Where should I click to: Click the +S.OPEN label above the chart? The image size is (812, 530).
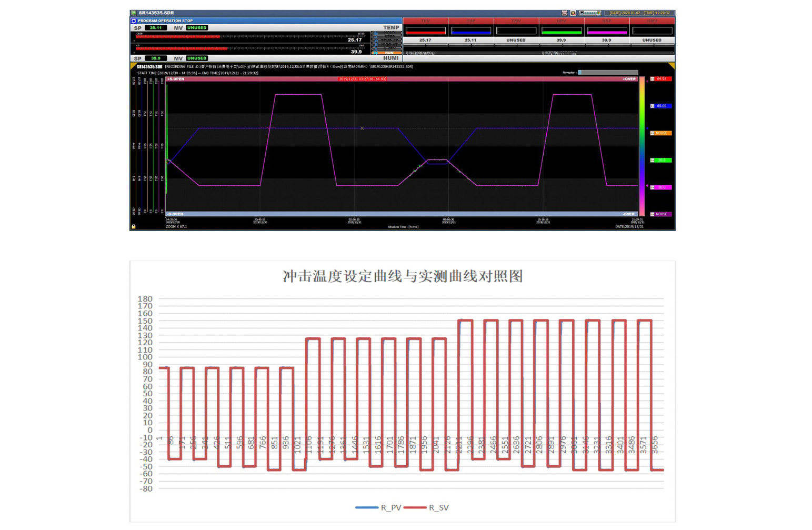[176, 79]
